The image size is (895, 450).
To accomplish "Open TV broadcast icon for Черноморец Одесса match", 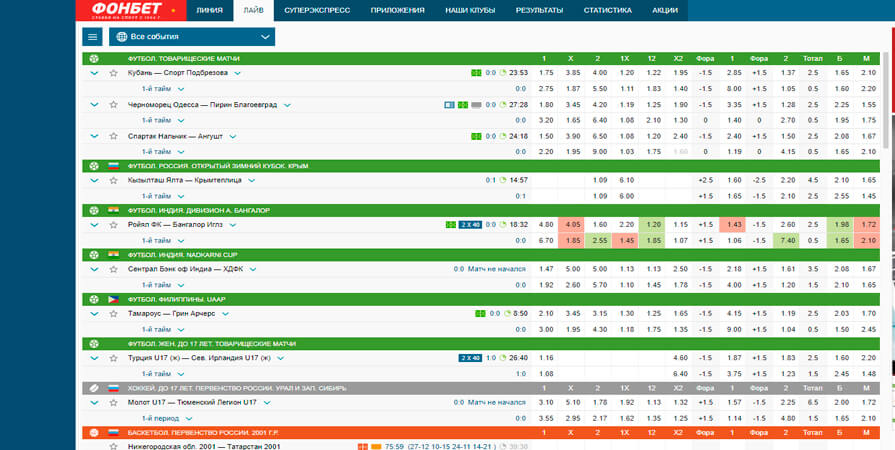I will point(450,105).
